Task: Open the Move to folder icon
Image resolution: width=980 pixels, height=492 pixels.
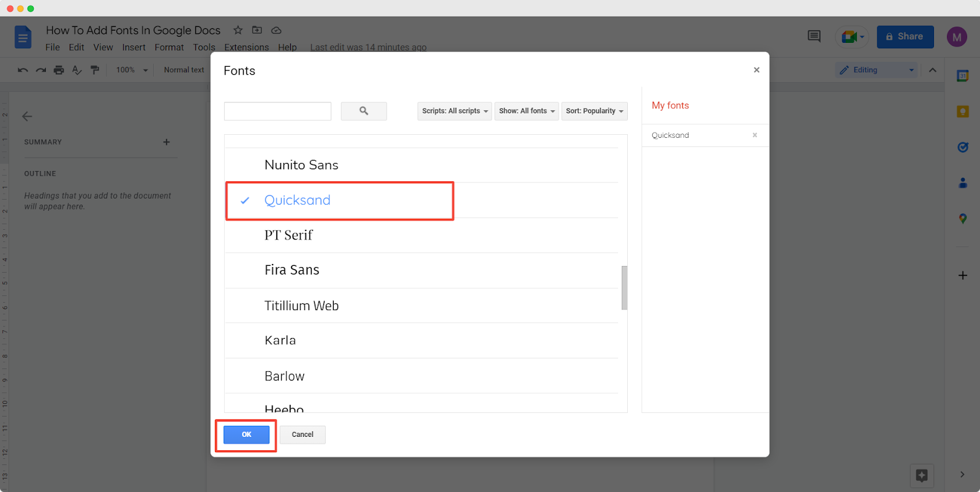Action: click(257, 30)
